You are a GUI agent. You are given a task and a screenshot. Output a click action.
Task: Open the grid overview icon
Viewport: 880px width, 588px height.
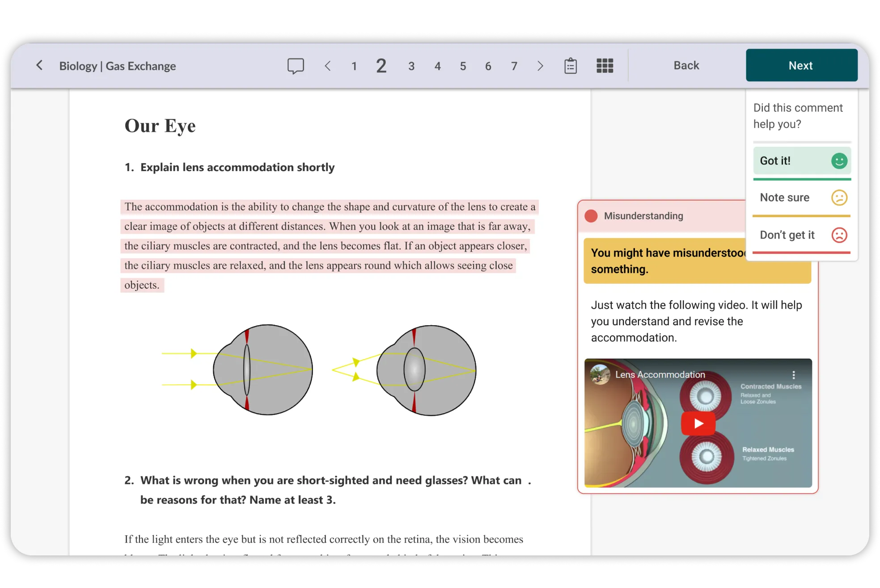pos(605,66)
